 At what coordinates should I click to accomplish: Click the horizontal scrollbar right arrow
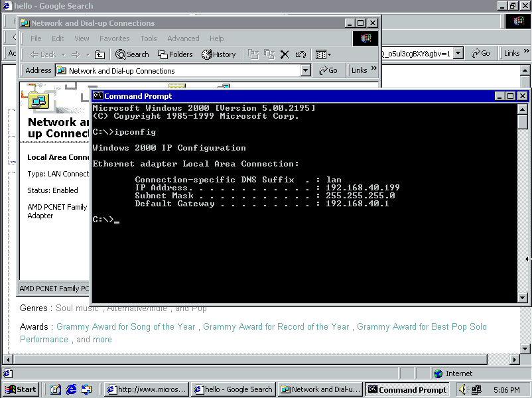point(515,360)
